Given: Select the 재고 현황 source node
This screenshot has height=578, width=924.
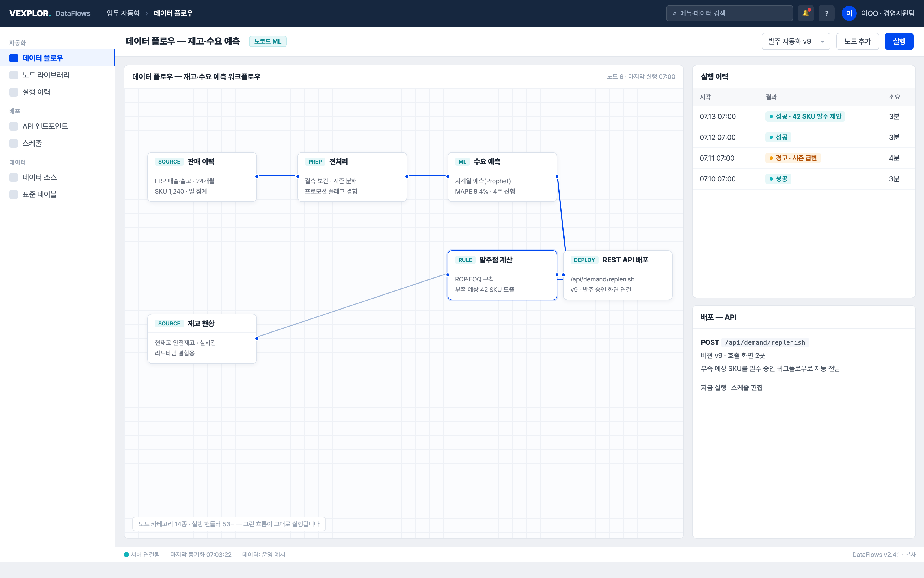Looking at the screenshot, I should [202, 339].
